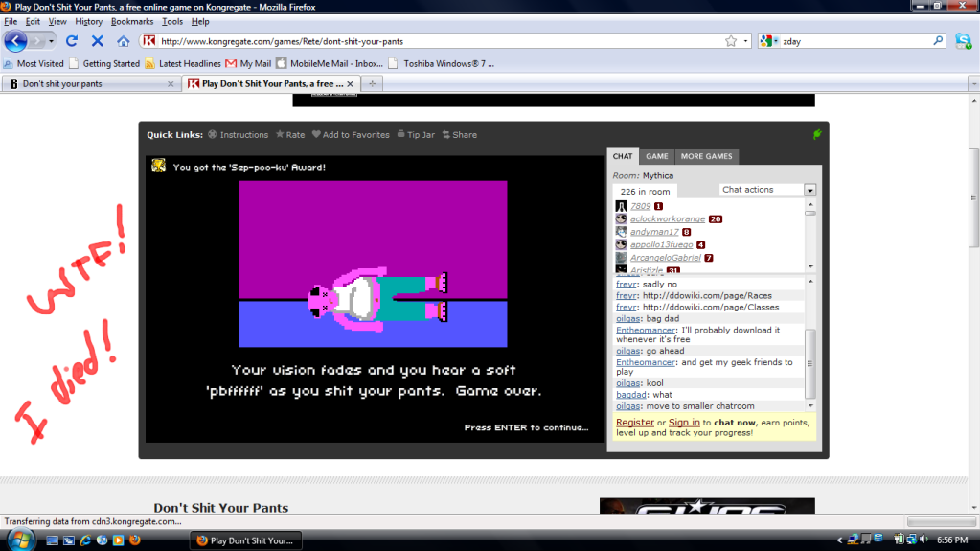Open Windows Start menu
Image resolution: width=980 pixels, height=551 pixels.
pos(21,540)
